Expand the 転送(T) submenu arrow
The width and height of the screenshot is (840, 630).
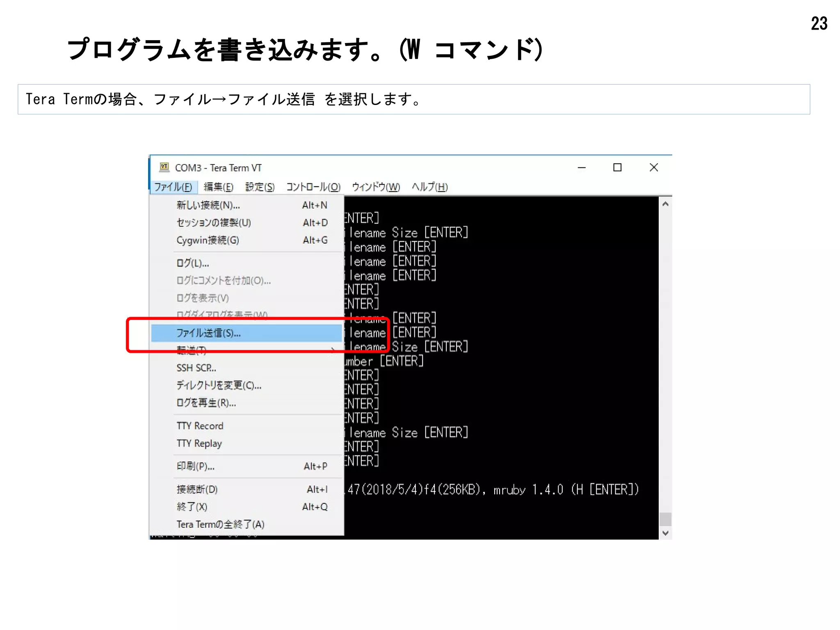pos(333,350)
